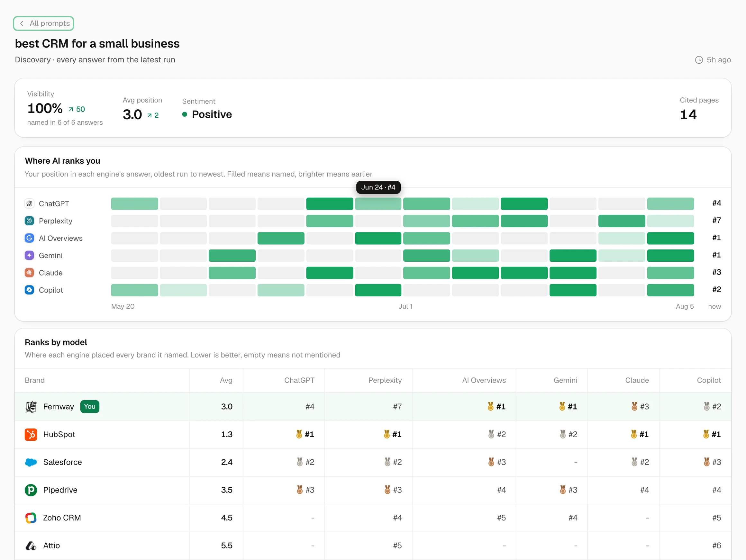Image resolution: width=746 pixels, height=560 pixels.
Task: Click Attio's Copilot rank #6
Action: (x=717, y=546)
